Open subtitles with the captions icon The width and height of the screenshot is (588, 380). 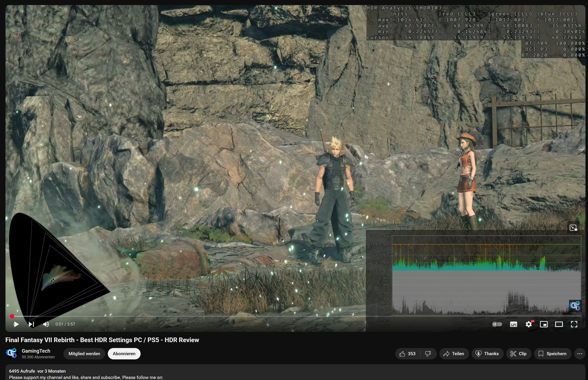(x=513, y=324)
